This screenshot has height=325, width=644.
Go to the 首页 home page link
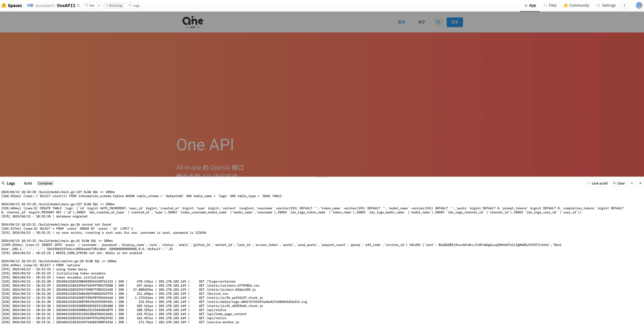pyautogui.click(x=401, y=22)
